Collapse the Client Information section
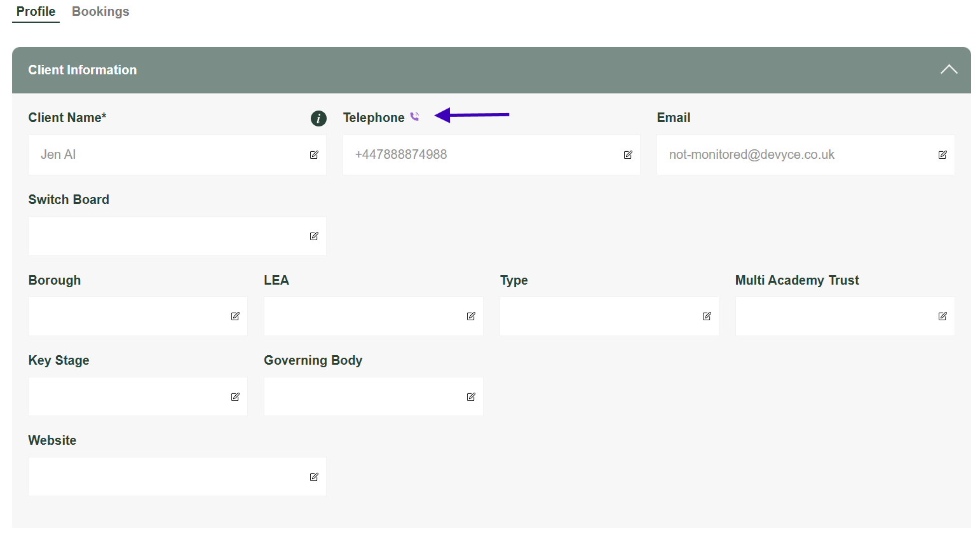This screenshot has width=980, height=535. tap(949, 69)
